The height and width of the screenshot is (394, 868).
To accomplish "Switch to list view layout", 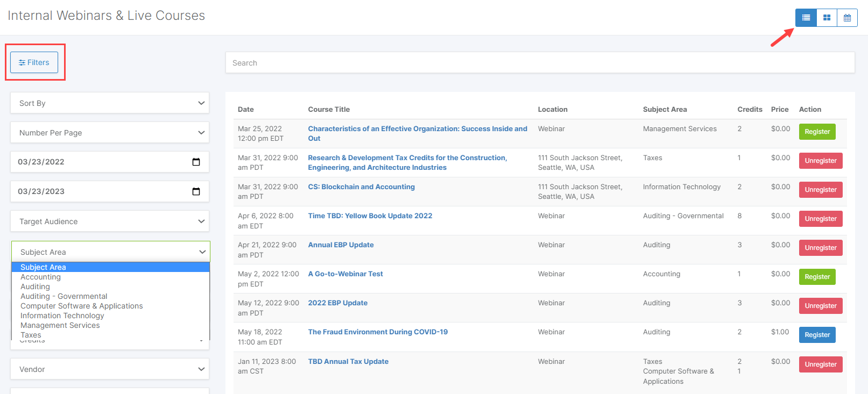I will point(806,18).
